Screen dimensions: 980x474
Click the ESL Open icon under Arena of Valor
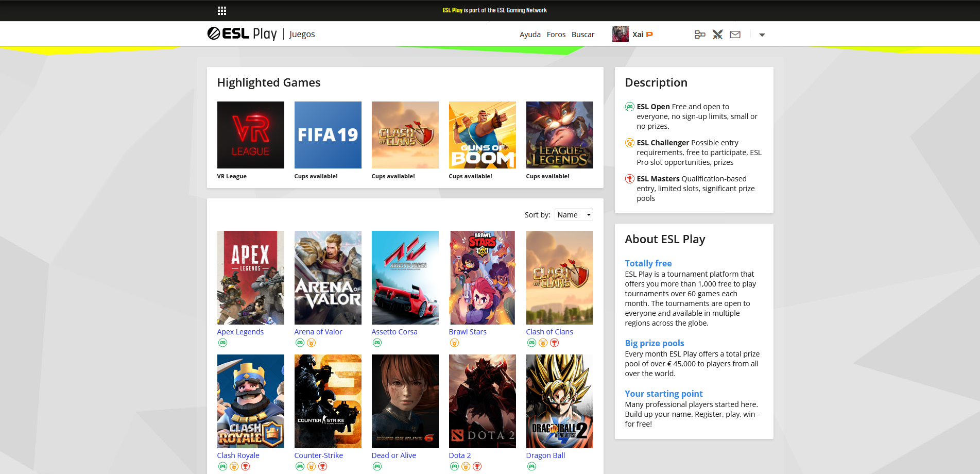[x=300, y=343]
